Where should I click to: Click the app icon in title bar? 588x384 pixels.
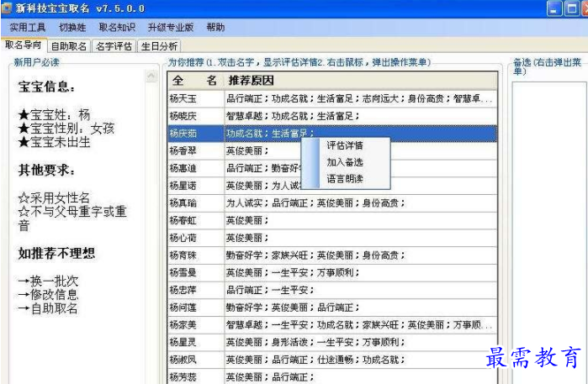pyautogui.click(x=7, y=8)
